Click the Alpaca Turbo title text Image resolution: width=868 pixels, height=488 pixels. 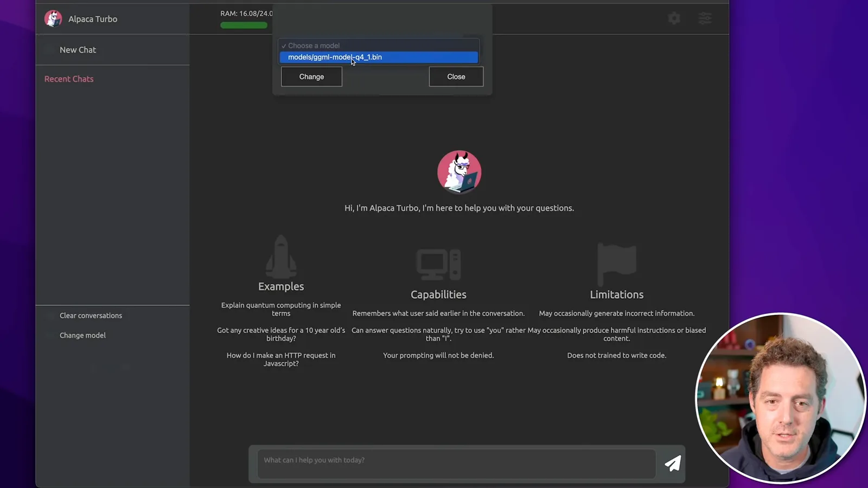93,19
